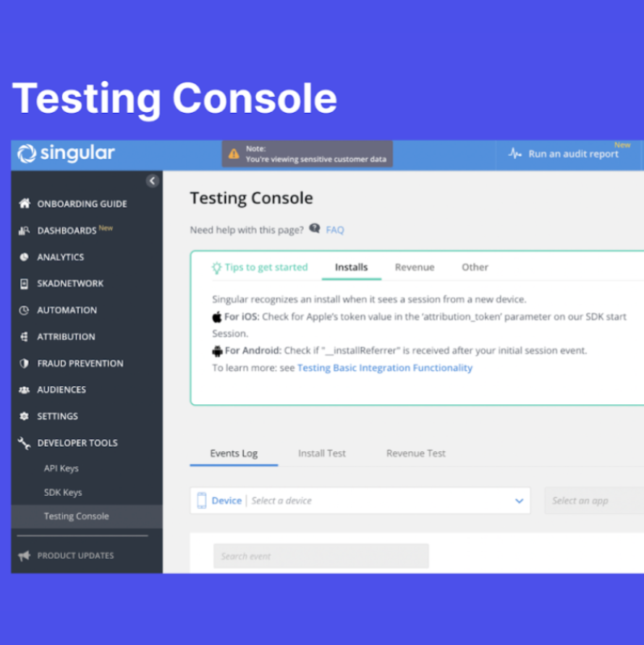
Task: Expand the Developer Tools section
Action: coord(77,443)
